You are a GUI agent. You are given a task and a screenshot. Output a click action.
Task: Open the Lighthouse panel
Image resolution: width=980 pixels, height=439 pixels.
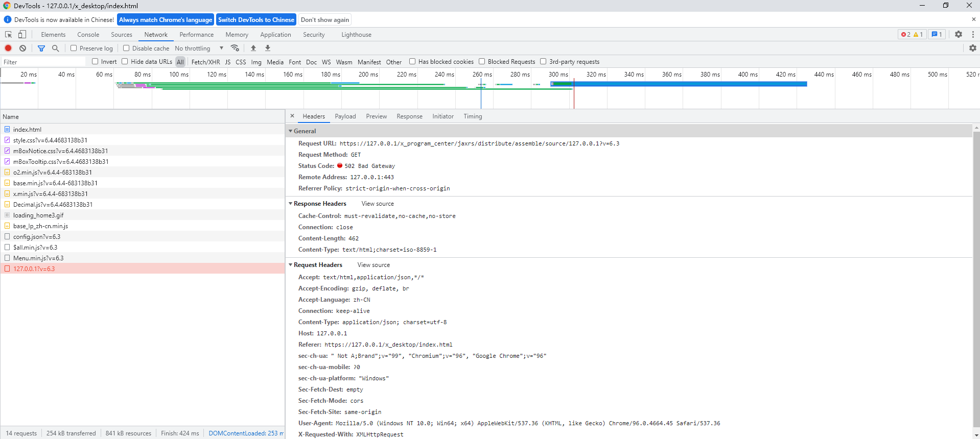357,35
